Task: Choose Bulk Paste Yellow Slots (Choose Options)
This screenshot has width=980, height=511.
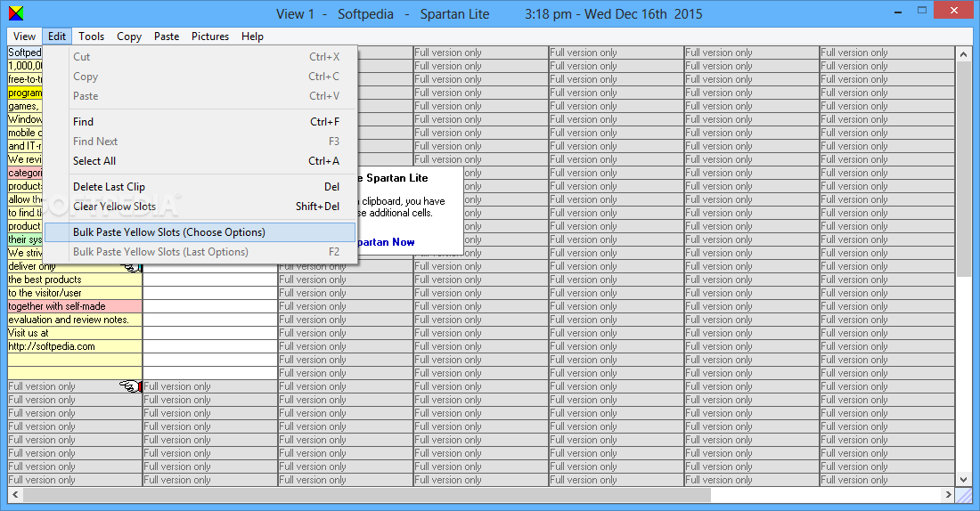Action: pyautogui.click(x=200, y=232)
